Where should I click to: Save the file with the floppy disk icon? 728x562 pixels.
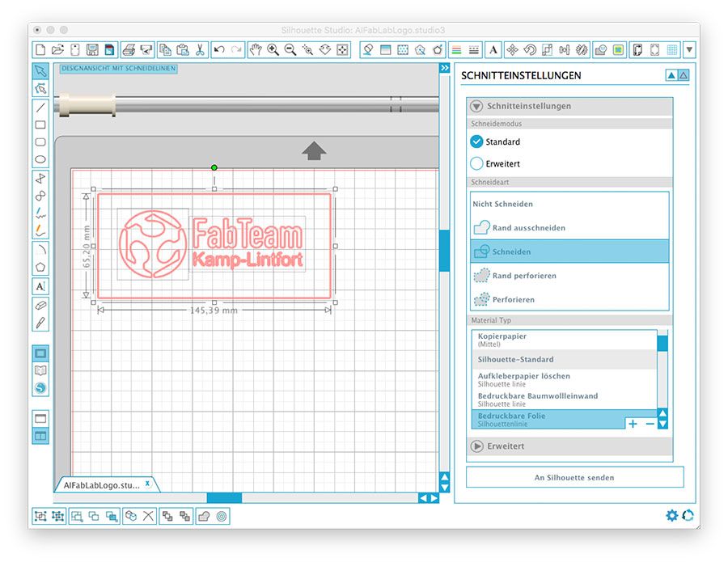tap(92, 49)
